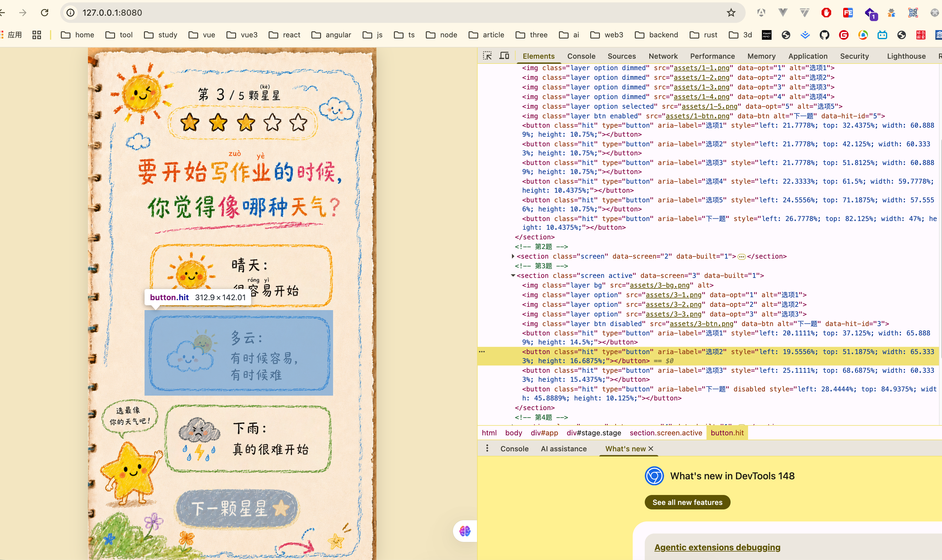Switch to the Elements tab

pyautogui.click(x=538, y=56)
